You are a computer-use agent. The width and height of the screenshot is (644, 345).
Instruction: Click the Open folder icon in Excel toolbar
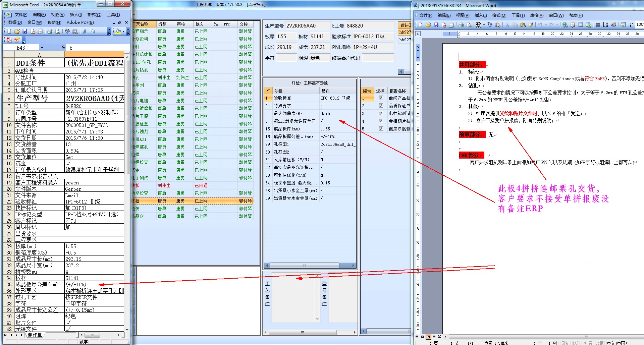(x=17, y=31)
